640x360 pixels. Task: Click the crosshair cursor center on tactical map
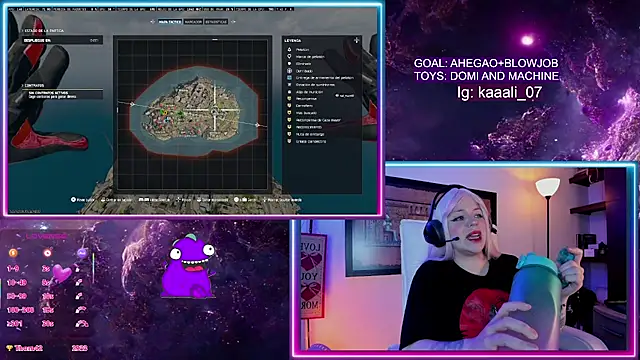215,110
